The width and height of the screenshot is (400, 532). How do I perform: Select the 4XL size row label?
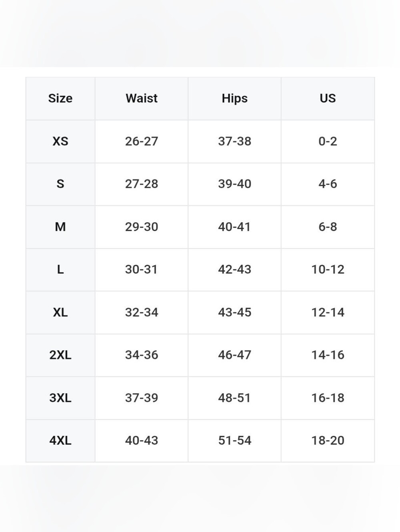tap(60, 441)
